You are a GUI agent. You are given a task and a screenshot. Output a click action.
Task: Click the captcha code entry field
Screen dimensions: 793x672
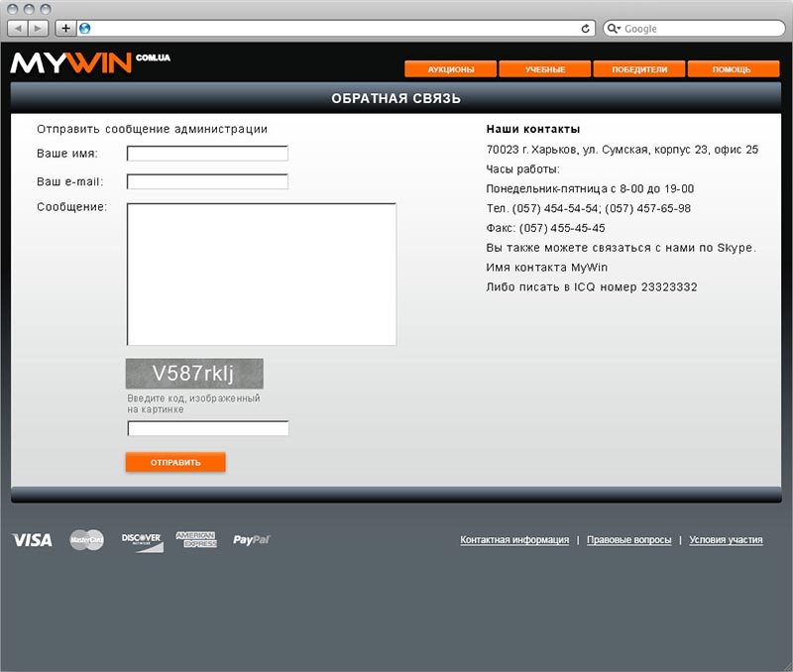coord(208,428)
